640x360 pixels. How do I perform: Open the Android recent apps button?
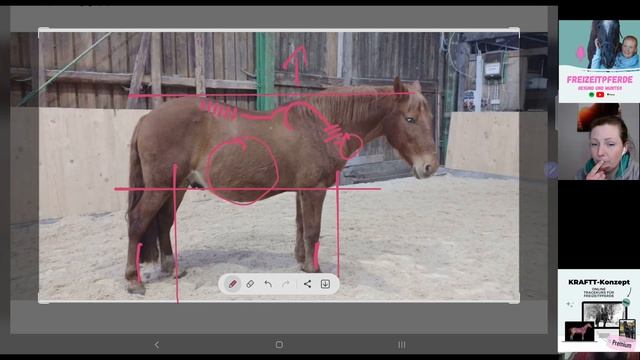402,345
